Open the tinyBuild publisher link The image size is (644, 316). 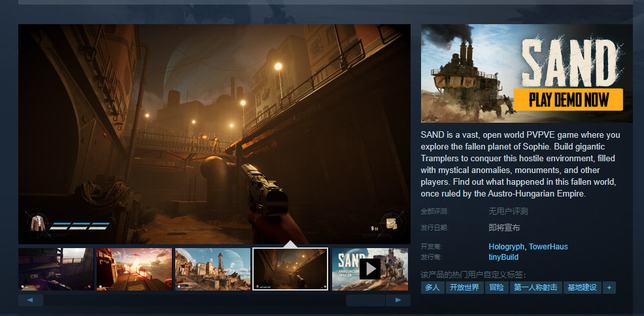[x=503, y=257]
